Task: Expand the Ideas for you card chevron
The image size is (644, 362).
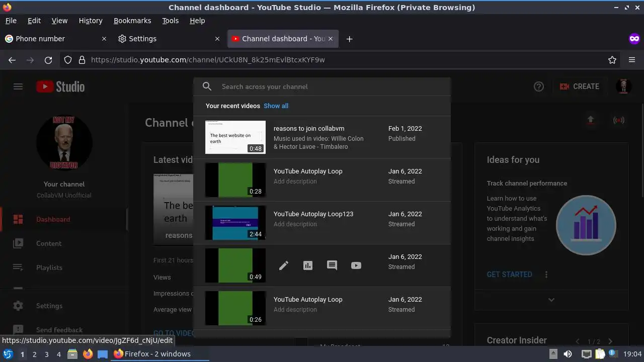Action: click(551, 300)
